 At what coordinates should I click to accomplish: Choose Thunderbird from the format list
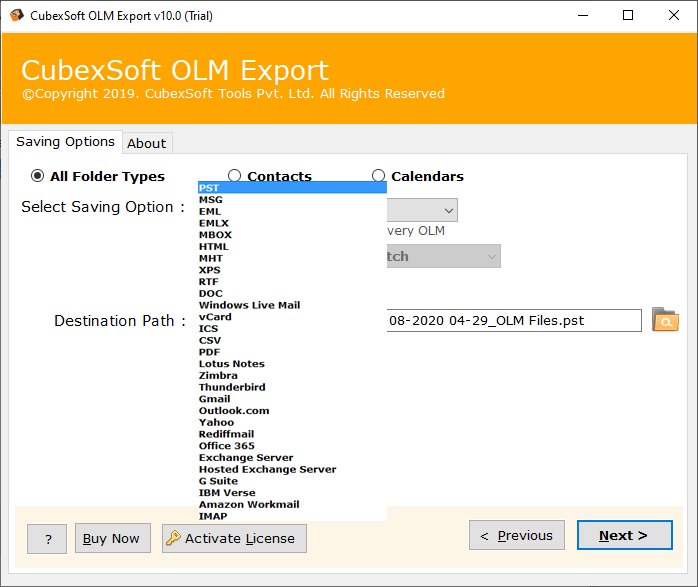(232, 387)
